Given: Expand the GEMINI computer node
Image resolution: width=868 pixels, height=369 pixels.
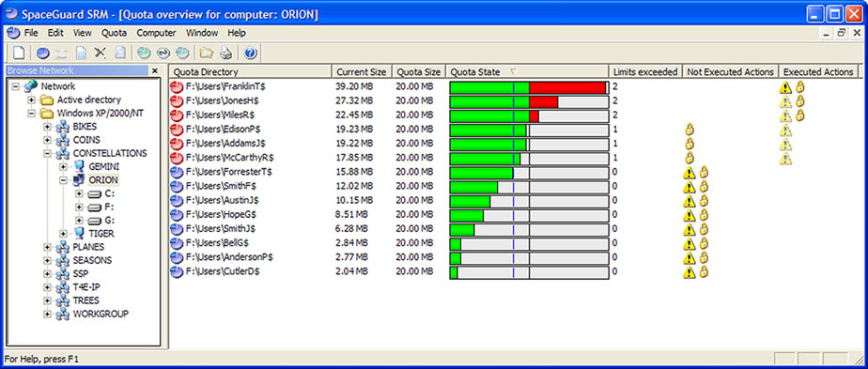Looking at the screenshot, I should coord(63,166).
